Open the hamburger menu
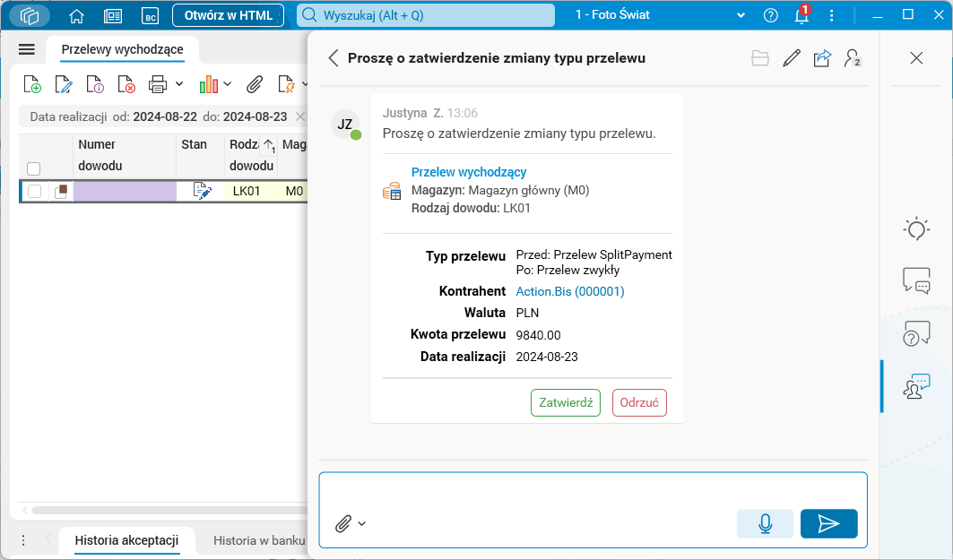Image resolution: width=953 pixels, height=560 pixels. pyautogui.click(x=26, y=49)
